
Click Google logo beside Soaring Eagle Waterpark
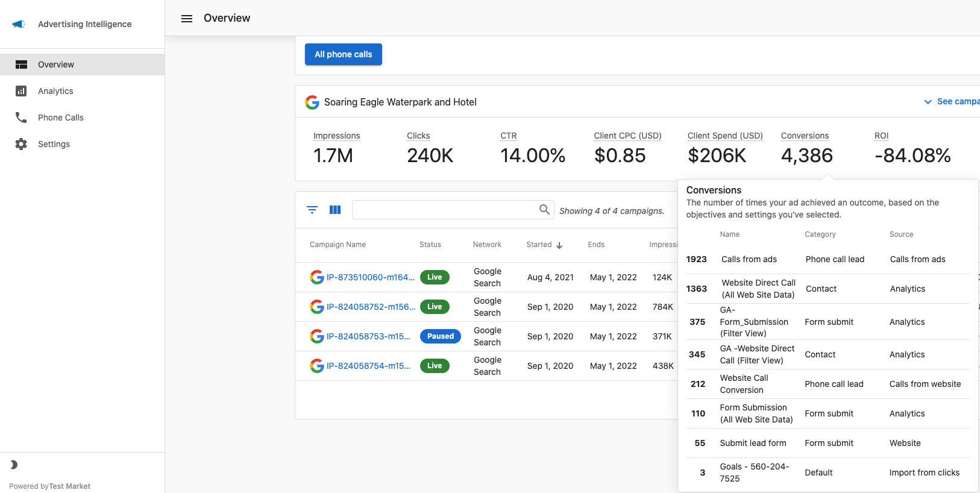pyautogui.click(x=312, y=102)
